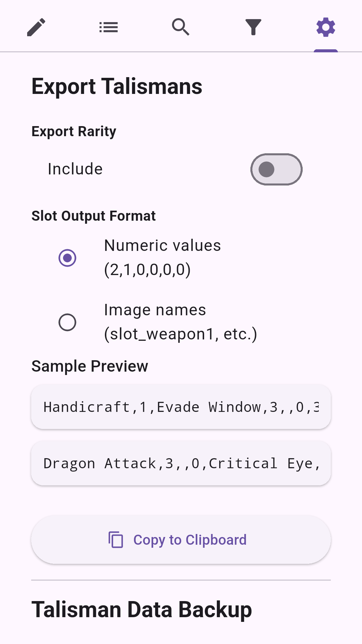Click the copy icon inside Copy to Clipboard
Screen dimensions: 362x644
click(x=116, y=540)
